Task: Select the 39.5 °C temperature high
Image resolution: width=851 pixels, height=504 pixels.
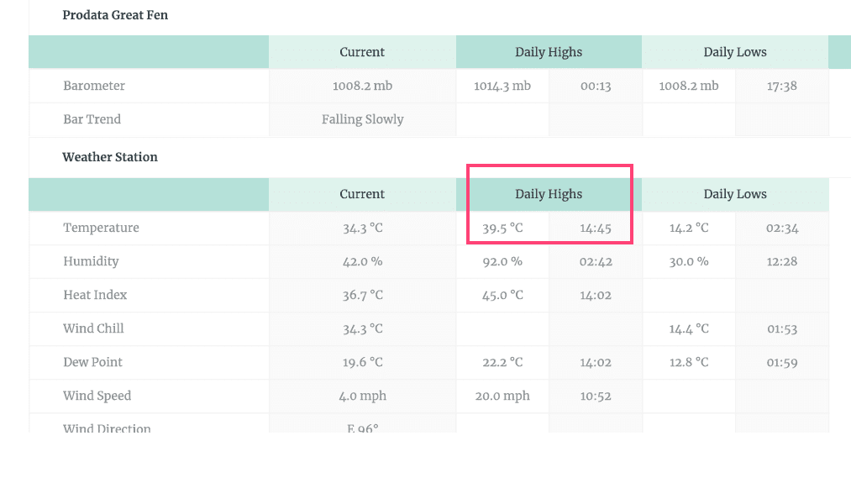Action: [502, 228]
